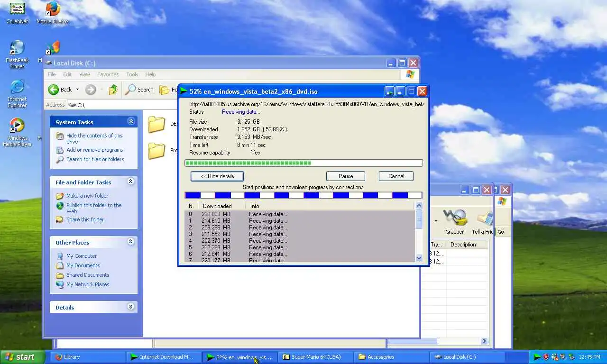
Task: Click Make a new folder
Action: (87, 196)
